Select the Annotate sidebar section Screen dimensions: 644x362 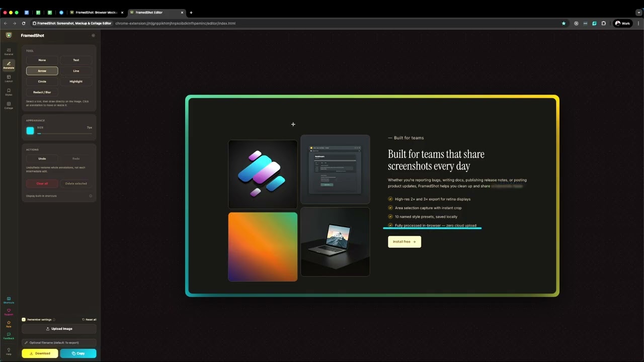pyautogui.click(x=9, y=65)
